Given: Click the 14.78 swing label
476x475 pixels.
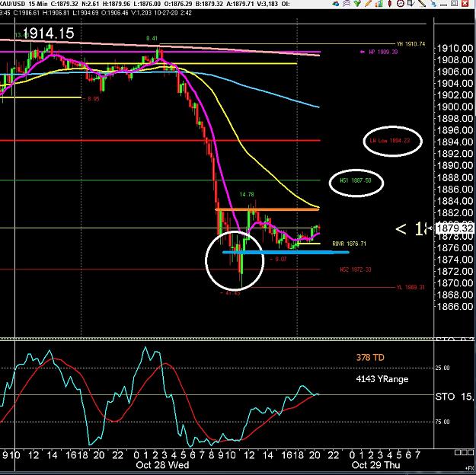Looking at the screenshot, I should tap(247, 195).
